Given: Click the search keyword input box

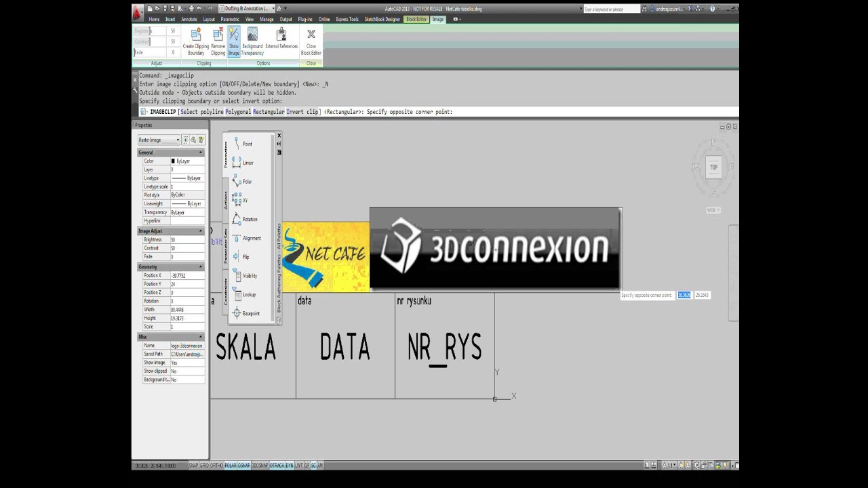Looking at the screenshot, I should click(611, 9).
